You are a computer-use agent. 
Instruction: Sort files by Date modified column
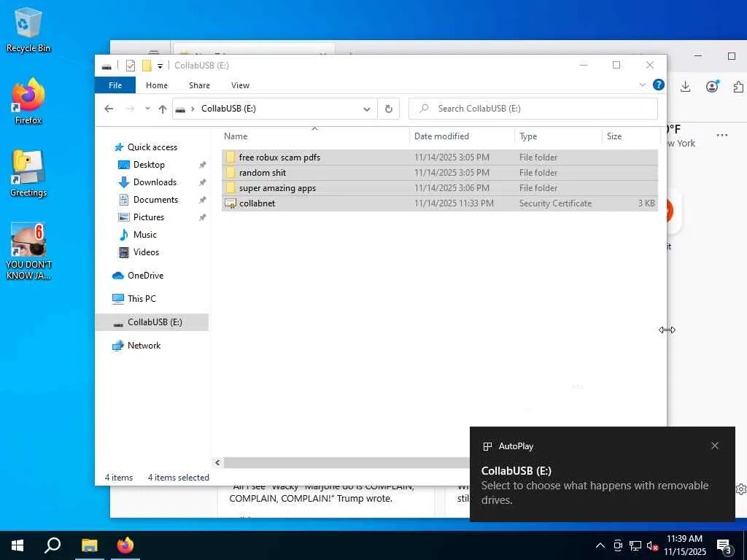tap(462, 136)
